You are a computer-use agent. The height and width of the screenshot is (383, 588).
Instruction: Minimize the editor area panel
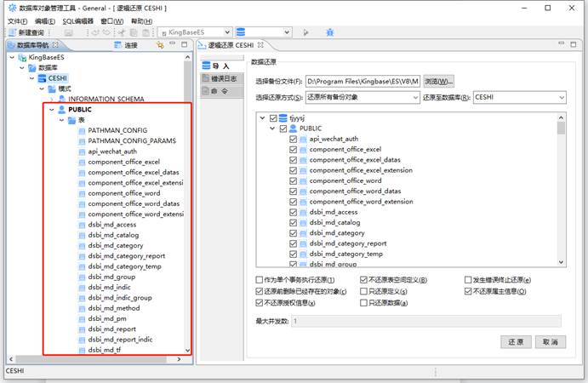561,44
